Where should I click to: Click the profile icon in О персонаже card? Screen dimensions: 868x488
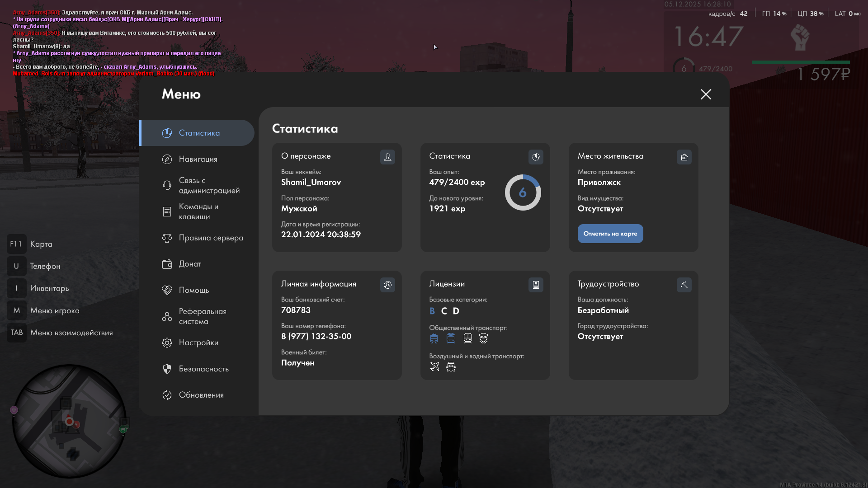coord(387,157)
